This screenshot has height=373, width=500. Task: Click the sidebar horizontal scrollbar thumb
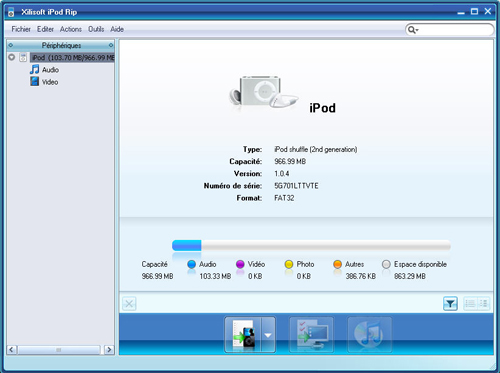click(59, 350)
